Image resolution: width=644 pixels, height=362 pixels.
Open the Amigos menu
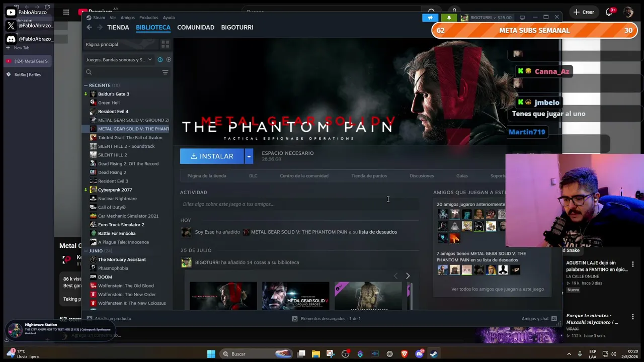point(127,18)
